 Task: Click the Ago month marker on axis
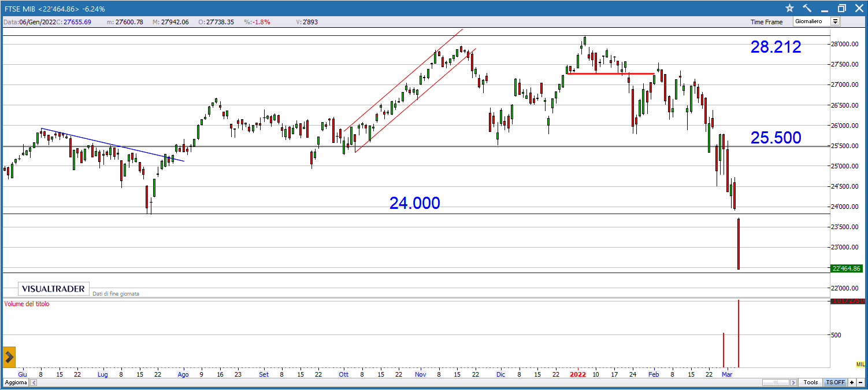pyautogui.click(x=183, y=374)
